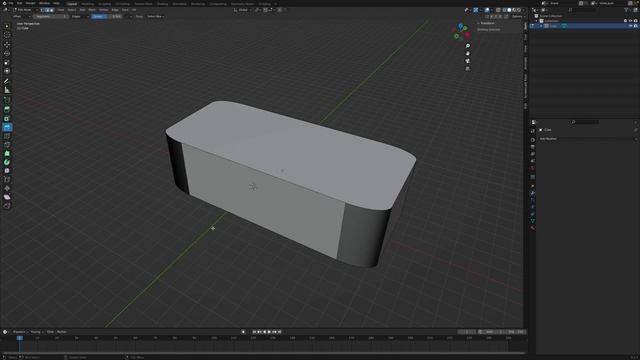Image resolution: width=640 pixels, height=360 pixels.
Task: Select the Extrude Region tool
Action: (7, 109)
